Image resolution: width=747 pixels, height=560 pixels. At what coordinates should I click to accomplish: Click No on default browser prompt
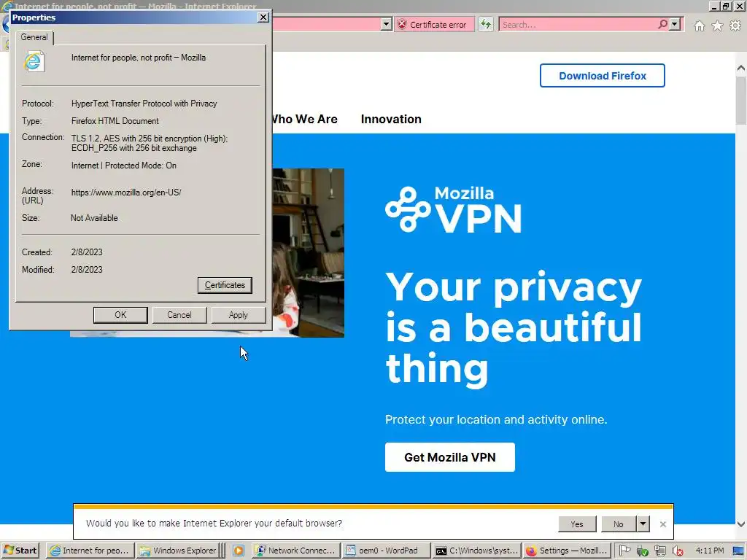tap(619, 524)
